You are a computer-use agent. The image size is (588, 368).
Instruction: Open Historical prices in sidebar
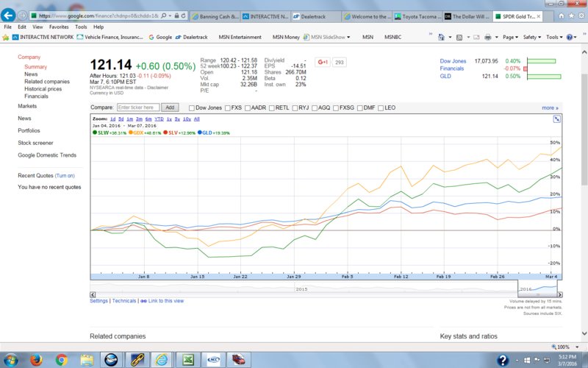tap(43, 89)
